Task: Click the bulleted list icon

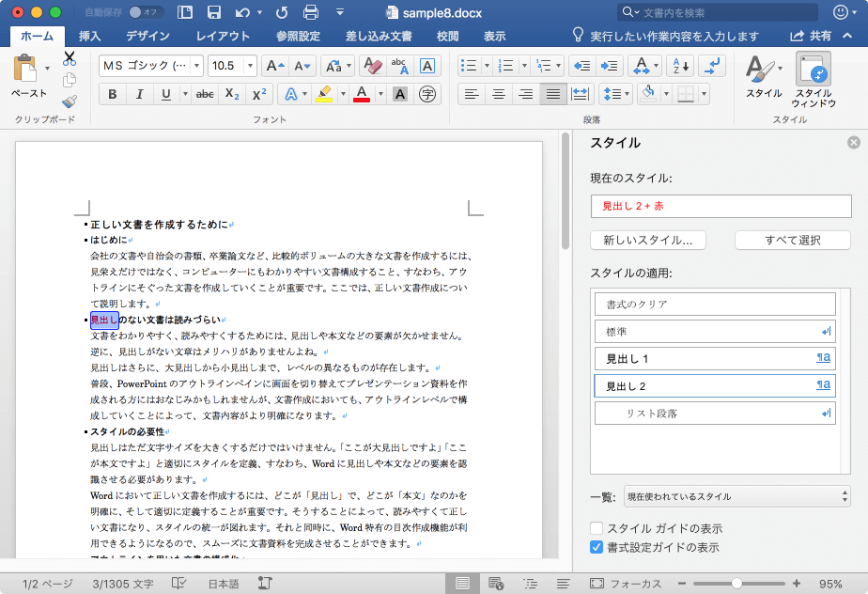Action: pos(470,66)
